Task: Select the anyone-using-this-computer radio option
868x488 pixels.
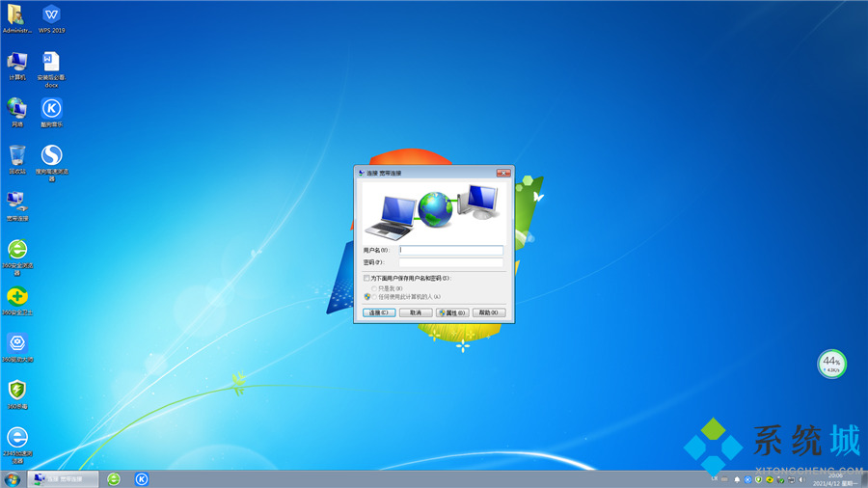Action: (374, 297)
